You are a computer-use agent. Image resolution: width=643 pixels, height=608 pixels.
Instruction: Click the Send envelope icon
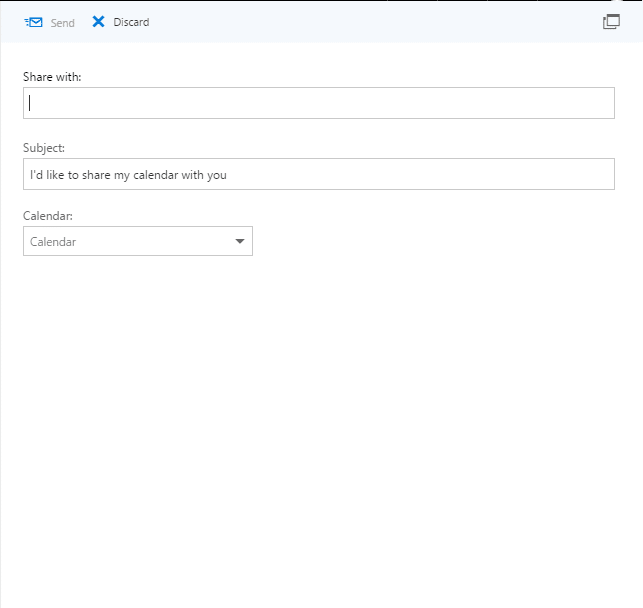pyautogui.click(x=33, y=22)
